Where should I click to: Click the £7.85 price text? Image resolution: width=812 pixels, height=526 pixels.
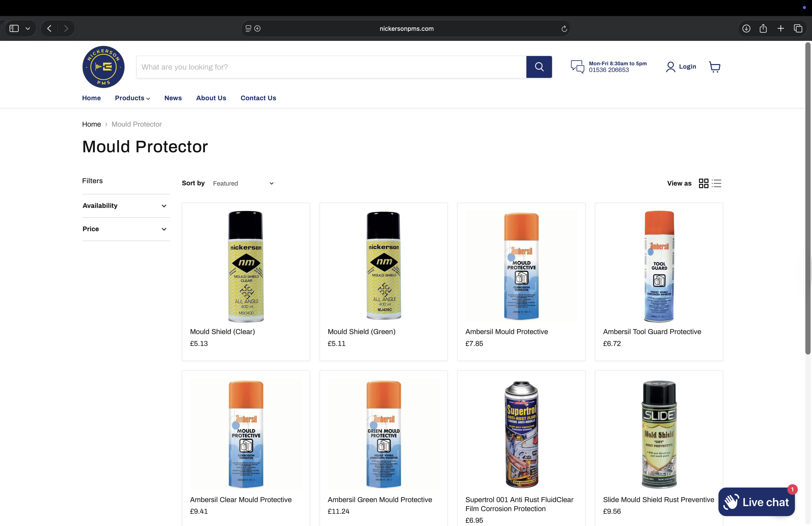click(x=474, y=344)
